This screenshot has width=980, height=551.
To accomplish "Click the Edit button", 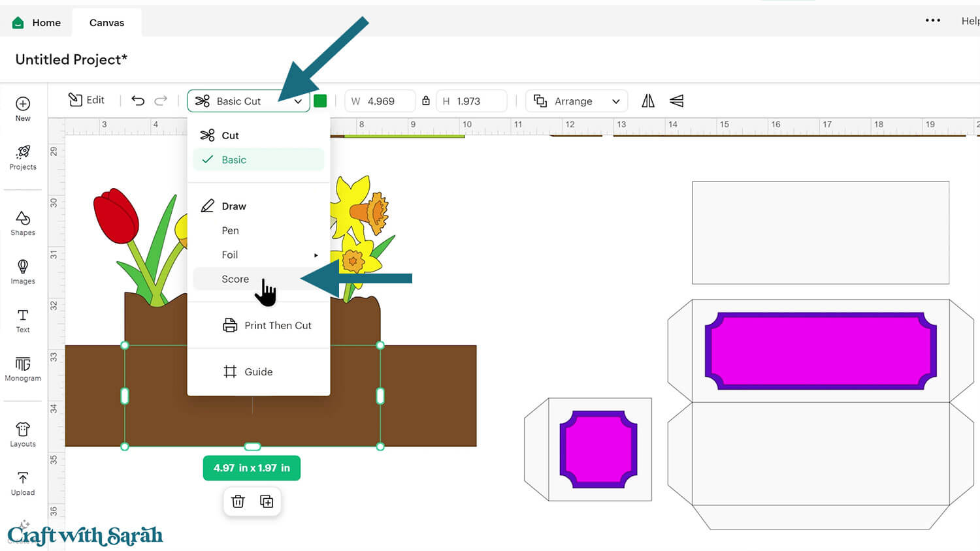I will click(86, 100).
